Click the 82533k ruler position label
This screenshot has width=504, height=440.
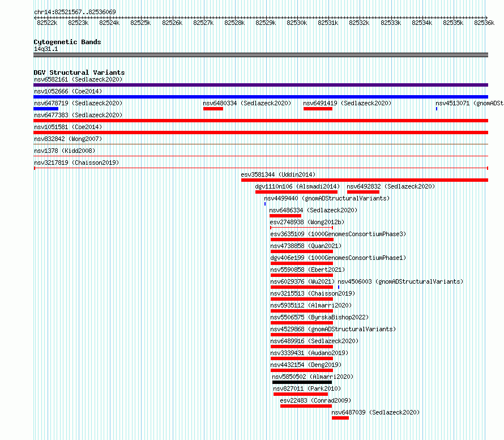coord(391,23)
